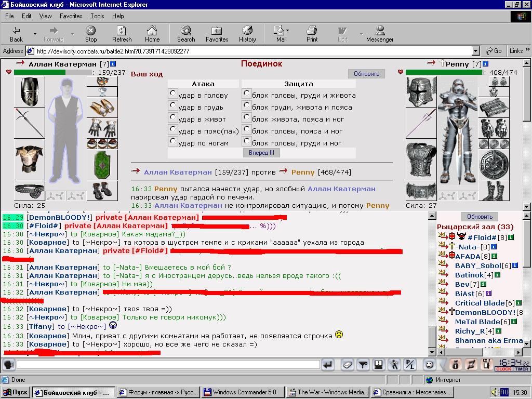The height and width of the screenshot is (399, 532).
Task: Click the URL in the address bar
Action: pos(113,51)
